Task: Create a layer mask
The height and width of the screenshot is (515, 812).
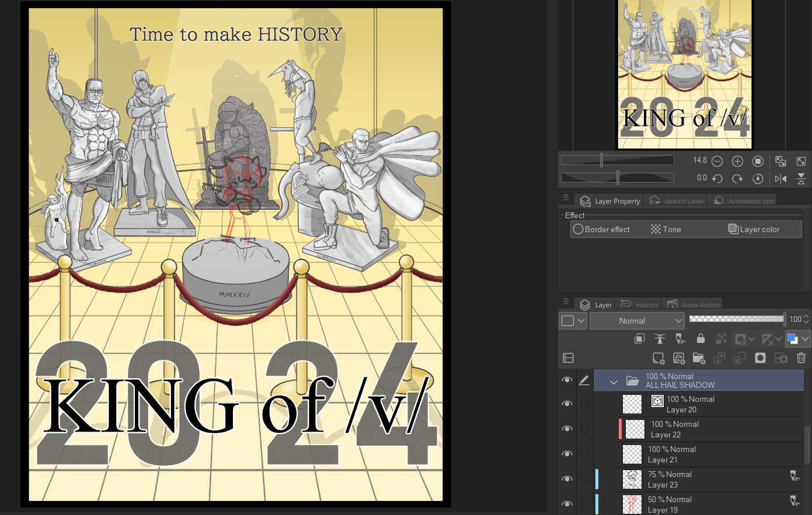Action: click(760, 358)
